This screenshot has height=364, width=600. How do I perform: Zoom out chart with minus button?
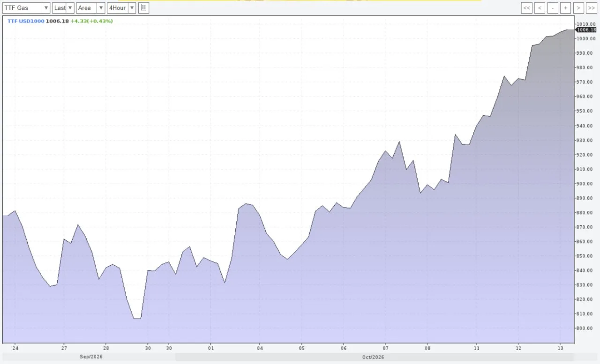tap(553, 8)
